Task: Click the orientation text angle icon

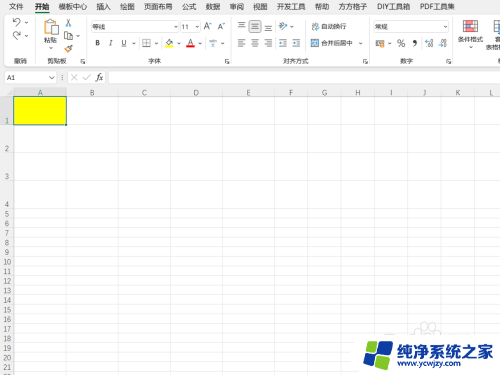Action: [283, 26]
